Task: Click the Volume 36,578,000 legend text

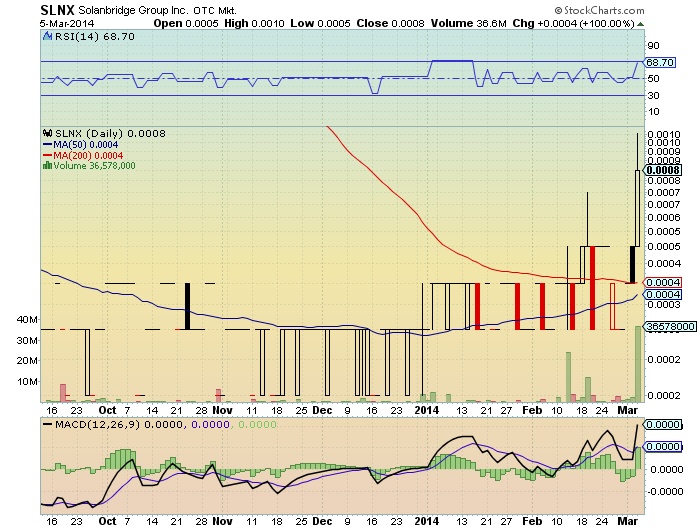Action: [94, 166]
